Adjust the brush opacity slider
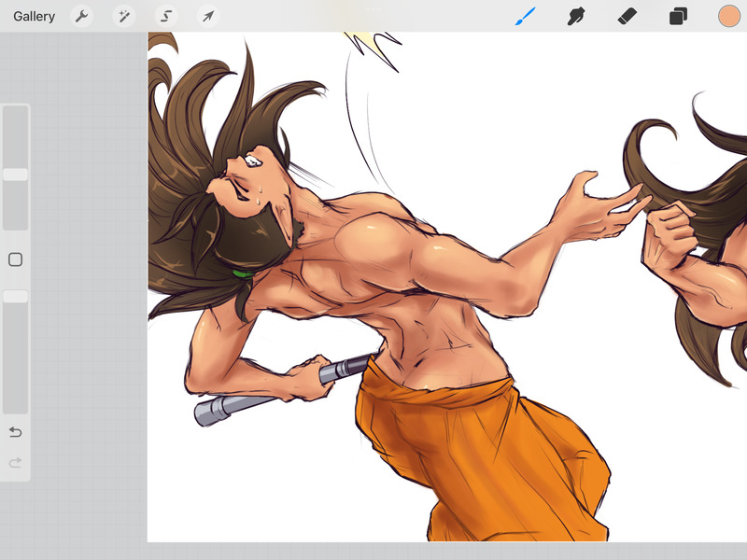Screen dimensions: 747x560 pyautogui.click(x=16, y=352)
